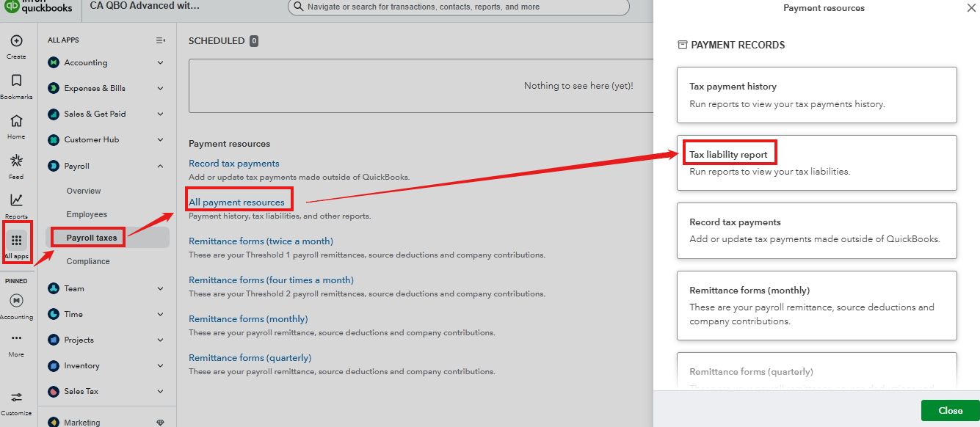
Task: Expand the Accounting menu chevron
Action: click(160, 63)
